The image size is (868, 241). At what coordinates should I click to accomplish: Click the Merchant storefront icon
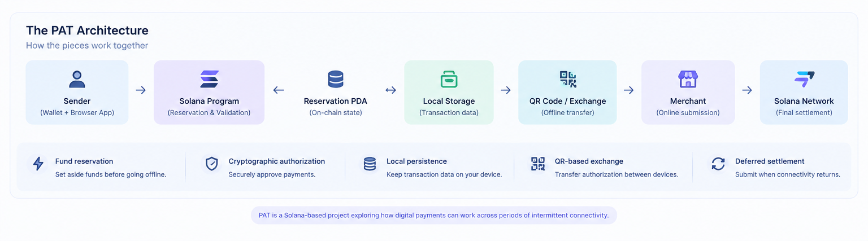tap(688, 79)
